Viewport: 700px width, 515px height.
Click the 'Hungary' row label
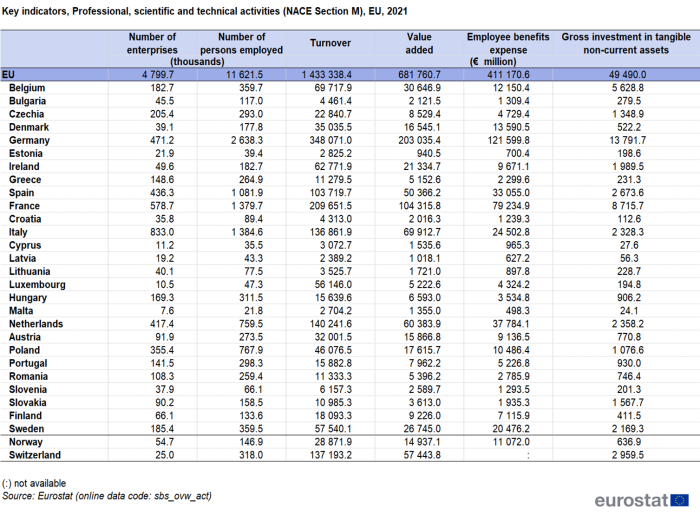[28, 298]
